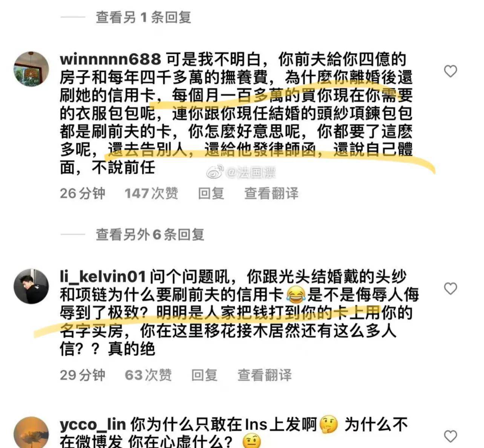
Task: Open winnnnn688's profile picture
Action: click(x=31, y=69)
